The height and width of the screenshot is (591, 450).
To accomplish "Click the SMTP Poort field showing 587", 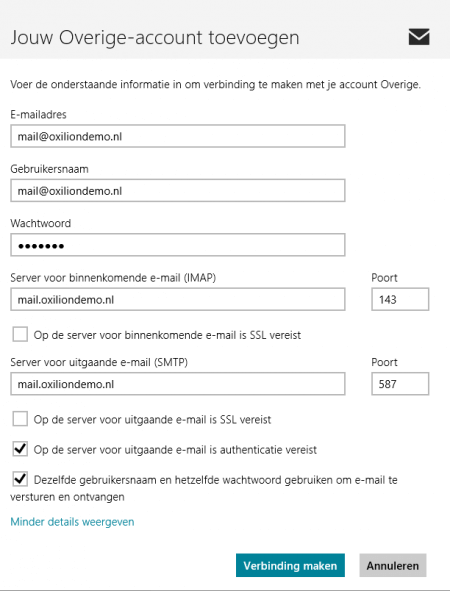I will tap(400, 384).
